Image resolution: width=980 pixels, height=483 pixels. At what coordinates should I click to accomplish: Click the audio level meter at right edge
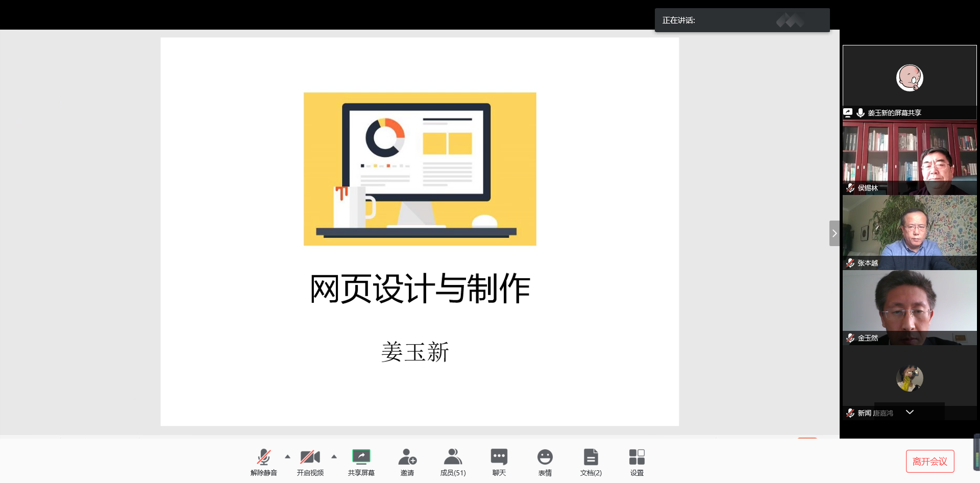coord(976,452)
